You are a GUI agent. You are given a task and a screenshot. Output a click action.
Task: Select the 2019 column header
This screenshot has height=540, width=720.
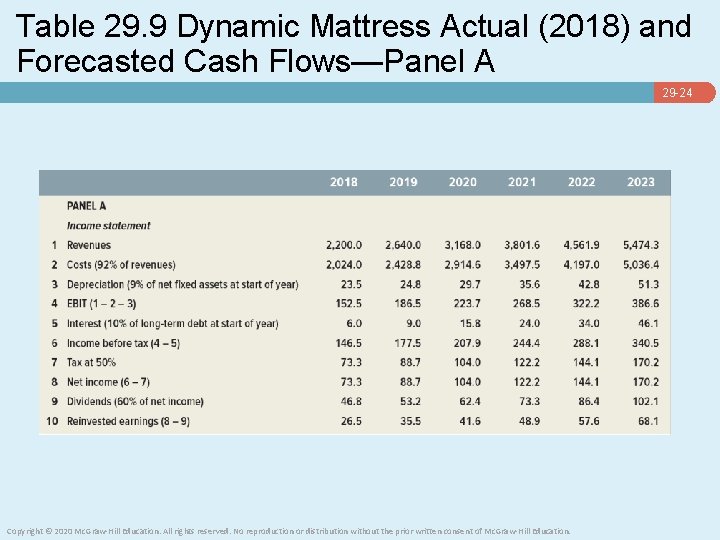[403, 182]
